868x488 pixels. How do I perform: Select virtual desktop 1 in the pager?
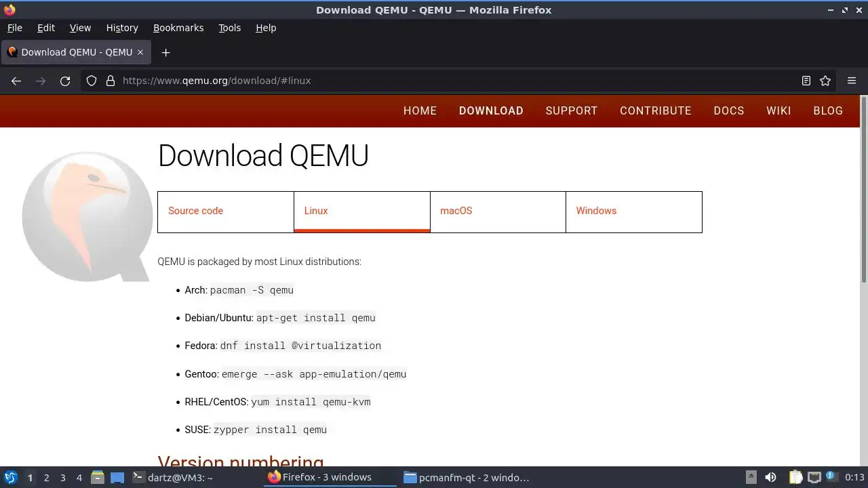tap(30, 478)
